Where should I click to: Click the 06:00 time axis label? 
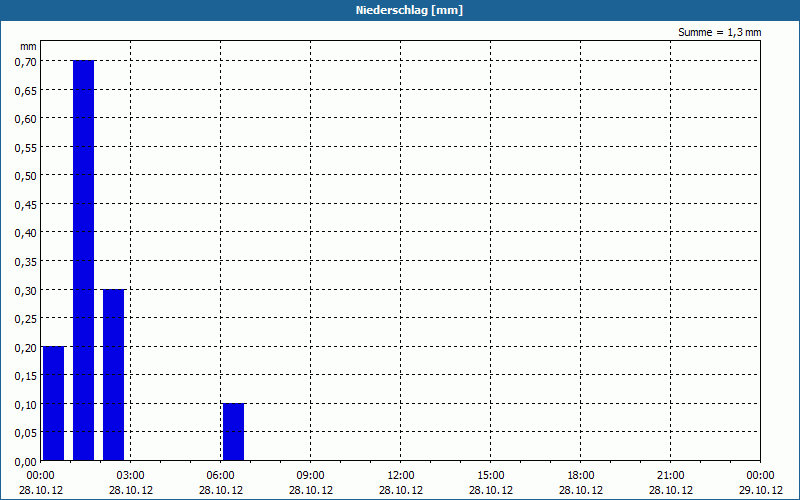[220, 476]
